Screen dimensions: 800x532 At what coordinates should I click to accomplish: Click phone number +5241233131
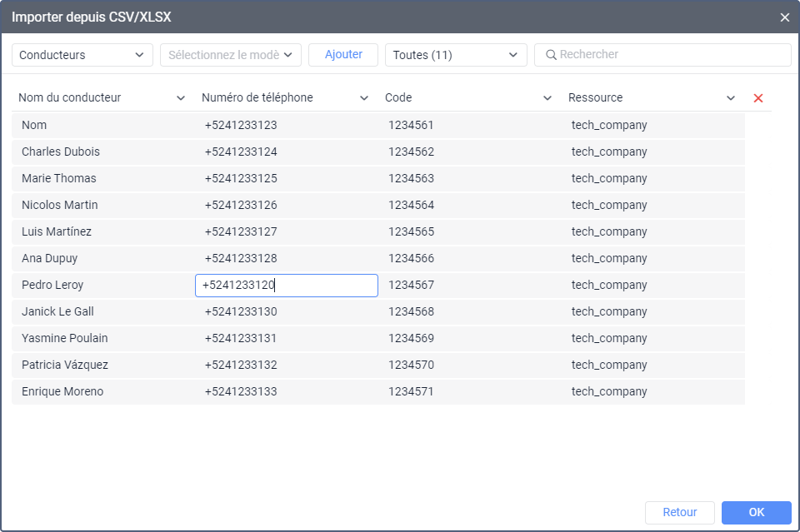(241, 338)
